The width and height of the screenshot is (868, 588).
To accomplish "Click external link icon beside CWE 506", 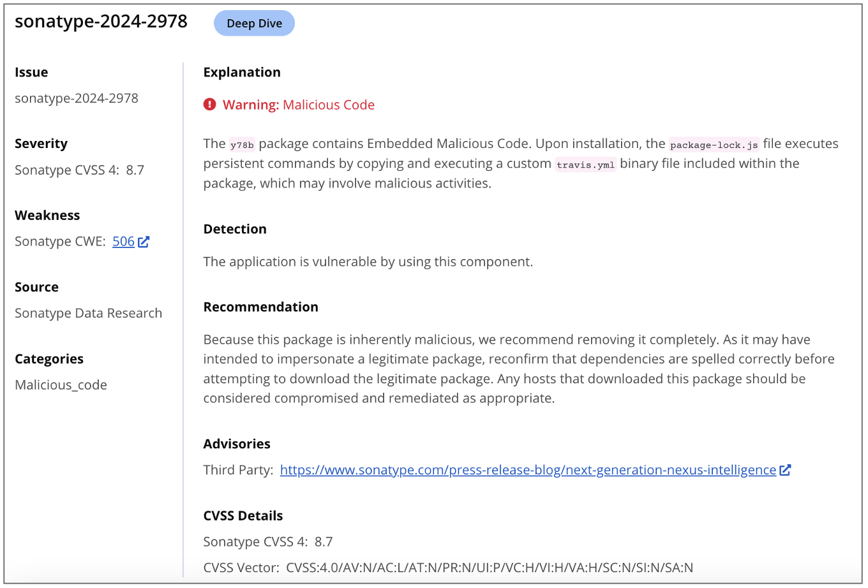I will click(x=144, y=242).
